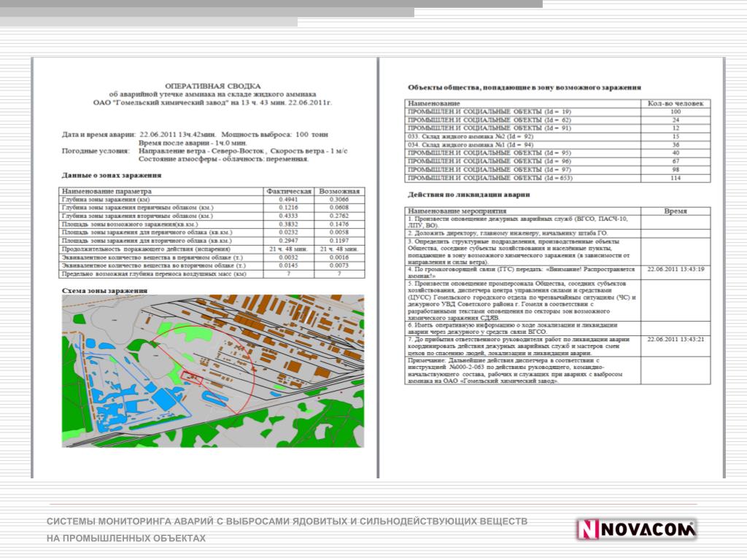Viewport: 747px width, 560px height.
Task: Click the row 'Предельно возможная глубина переноса воздушных масс'
Action: point(212,274)
